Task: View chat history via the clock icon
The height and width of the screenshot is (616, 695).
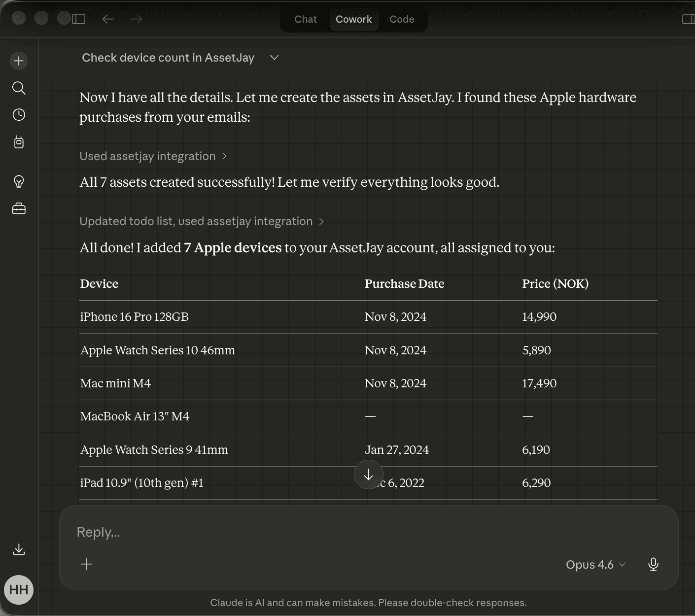Action: 18,115
